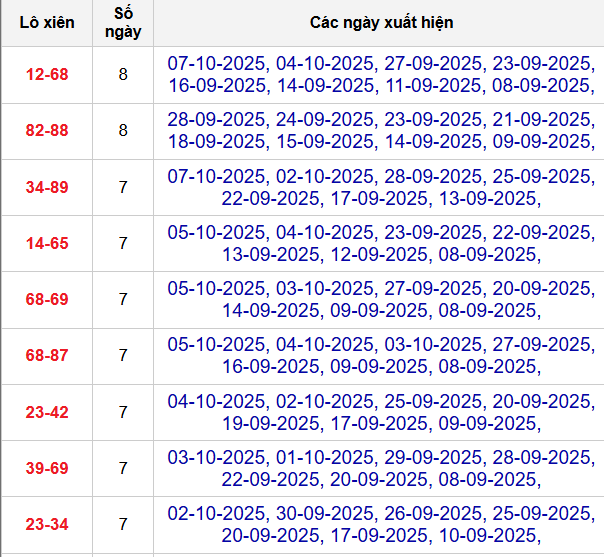Select the "Các ngày xuất hiện" header
Image resolution: width=604 pixels, height=557 pixels.
pyautogui.click(x=378, y=22)
